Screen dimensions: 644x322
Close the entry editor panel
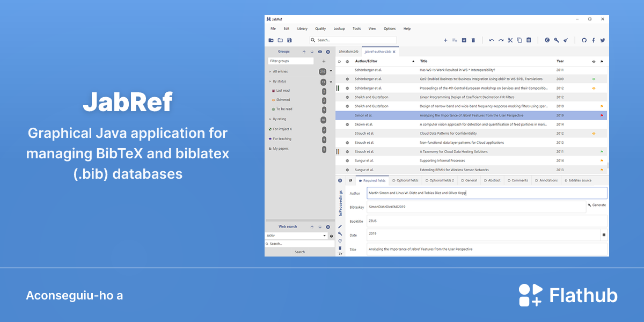pos(340,180)
